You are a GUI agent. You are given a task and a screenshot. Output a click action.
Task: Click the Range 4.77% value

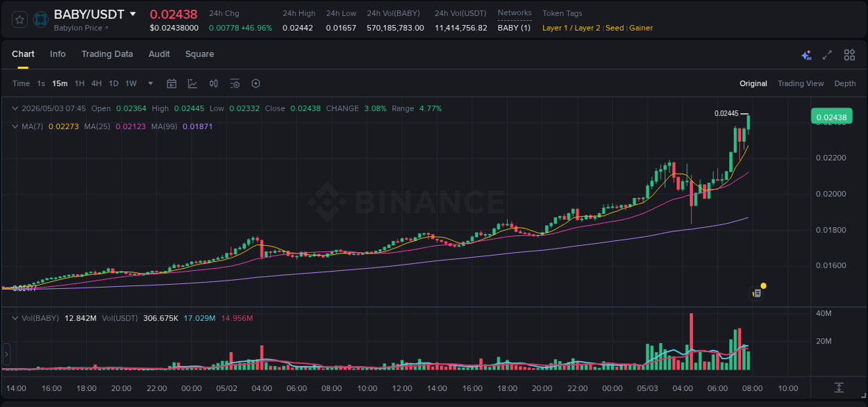[x=431, y=108]
